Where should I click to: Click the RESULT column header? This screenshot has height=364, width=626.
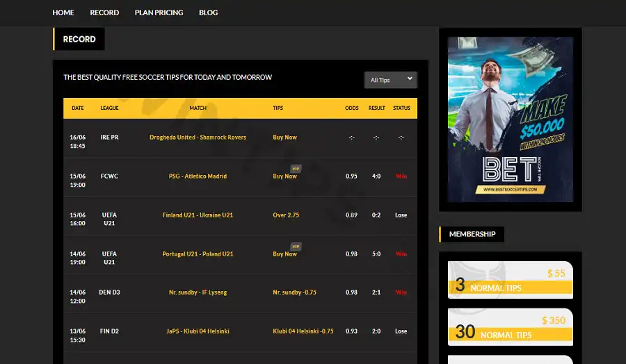(x=376, y=108)
